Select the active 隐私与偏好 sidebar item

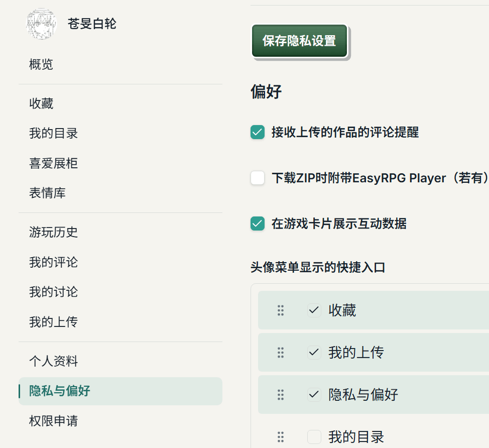120,391
